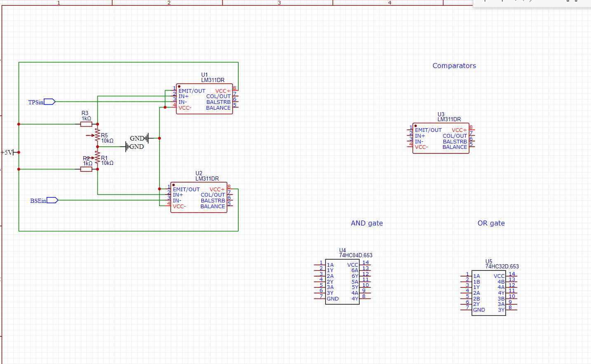Click the "U2" designator label
Screen dimensions: 591x364
tap(199, 173)
